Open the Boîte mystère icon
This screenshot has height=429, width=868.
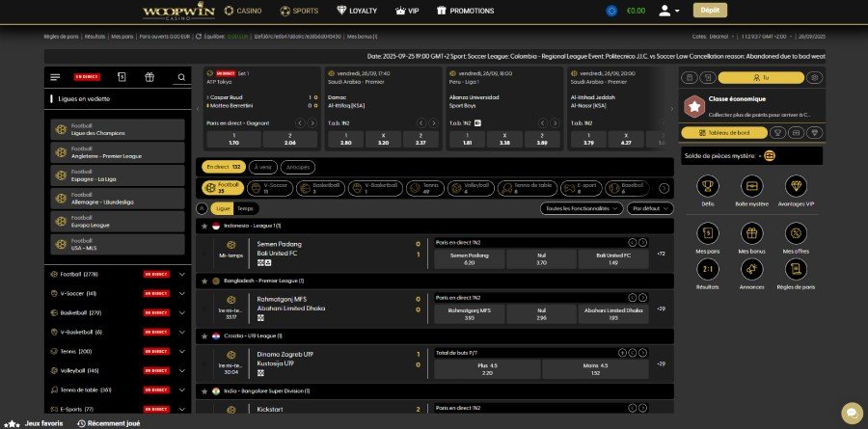click(x=751, y=185)
